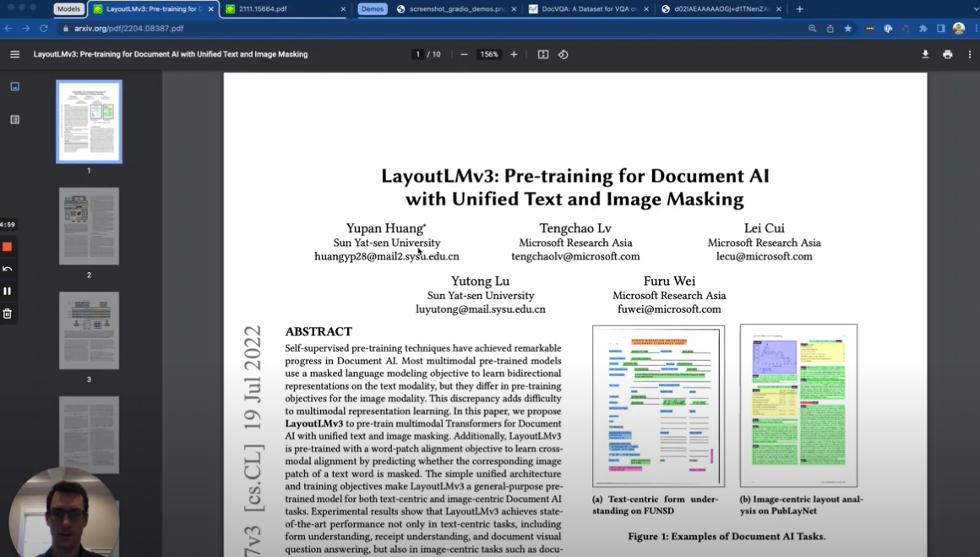
Task: Open the PDF viewer hamburger menu
Action: tap(14, 54)
